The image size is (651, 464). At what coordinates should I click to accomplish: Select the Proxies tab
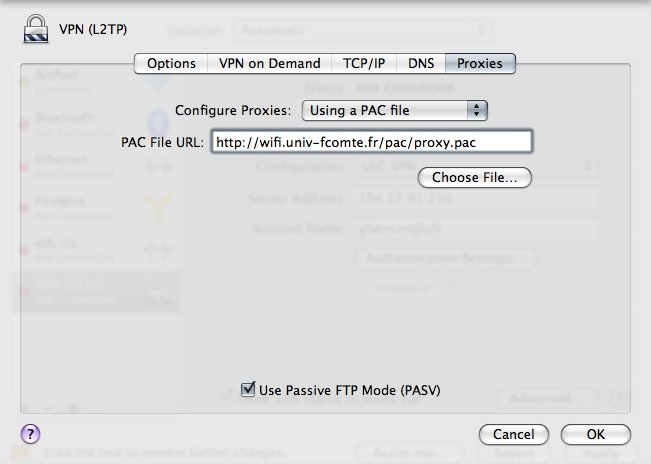coord(480,63)
